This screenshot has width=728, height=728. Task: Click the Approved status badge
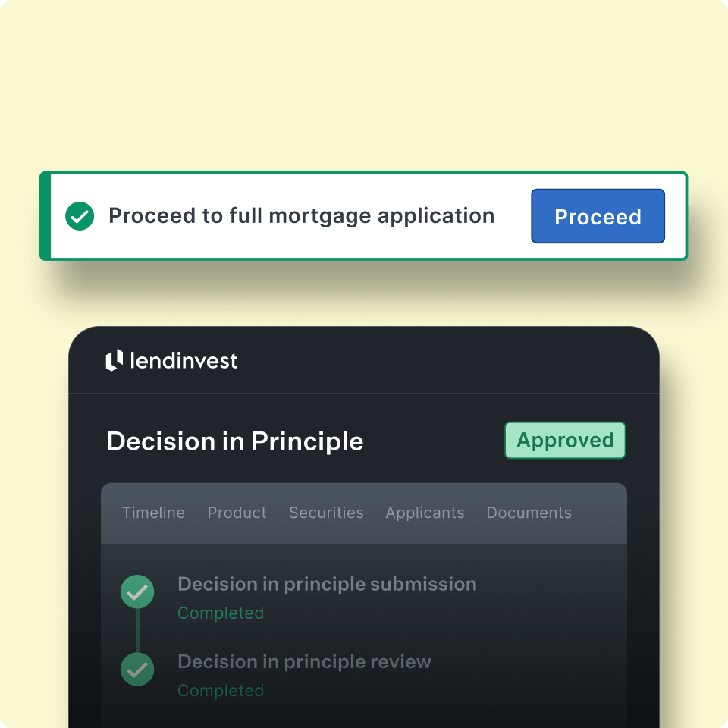coord(565,440)
